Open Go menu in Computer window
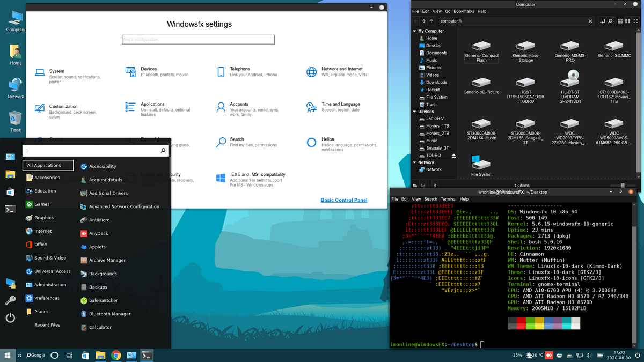Screen dimensions: 644x362 click(x=448, y=11)
